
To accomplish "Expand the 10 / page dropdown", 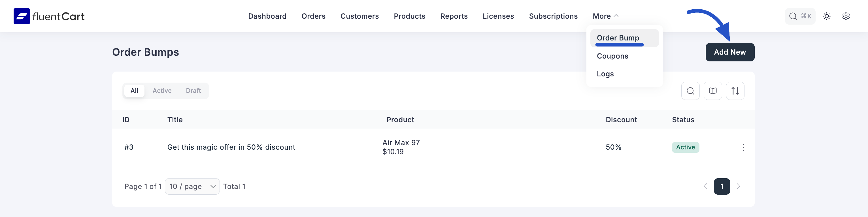I will pyautogui.click(x=192, y=186).
